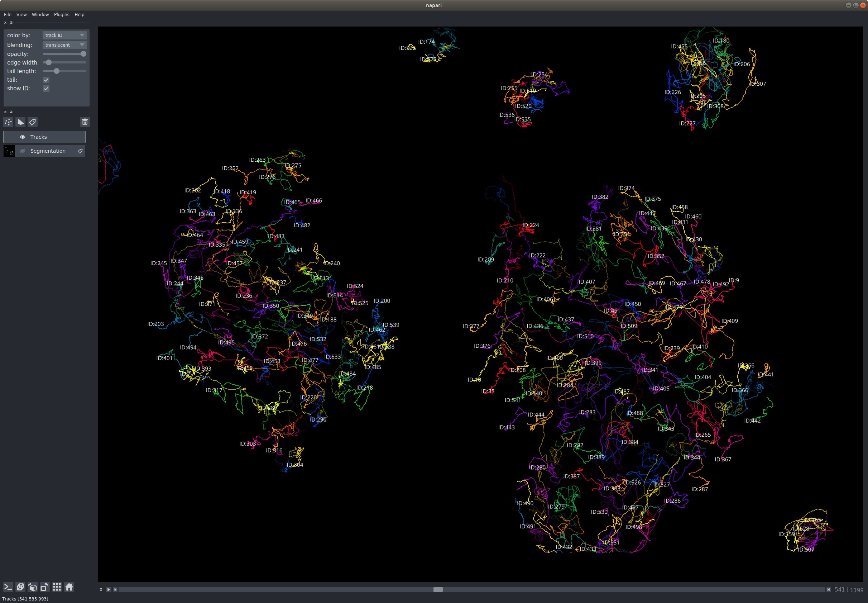Delete the selected layer
This screenshot has width=868, height=603.
click(85, 122)
